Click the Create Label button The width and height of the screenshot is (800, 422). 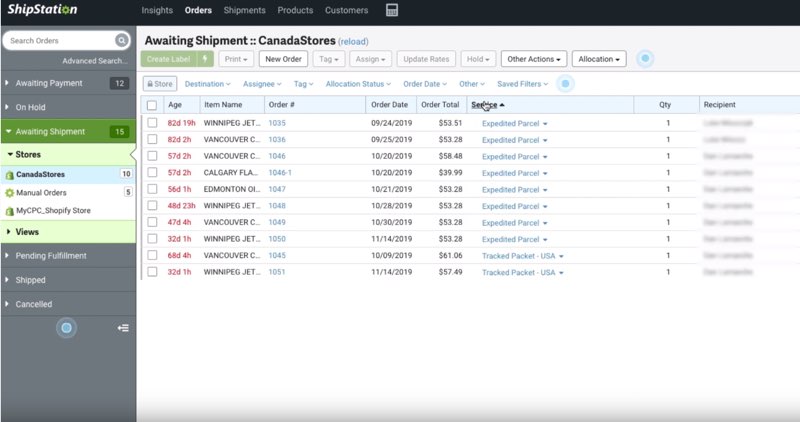pyautogui.click(x=169, y=59)
